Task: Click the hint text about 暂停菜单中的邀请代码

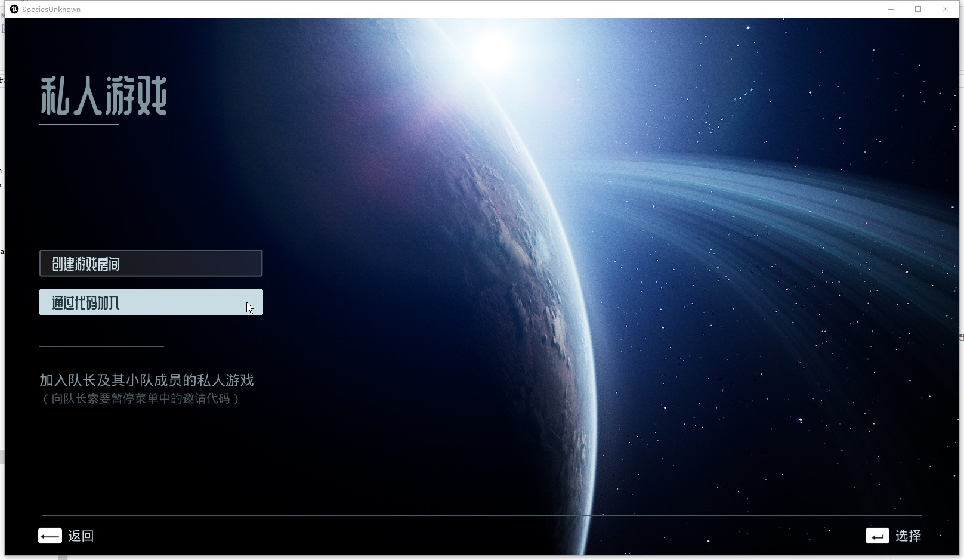Action: 141,398
